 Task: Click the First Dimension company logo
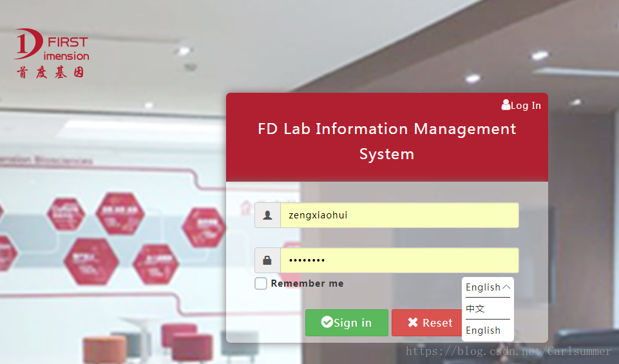tap(52, 53)
